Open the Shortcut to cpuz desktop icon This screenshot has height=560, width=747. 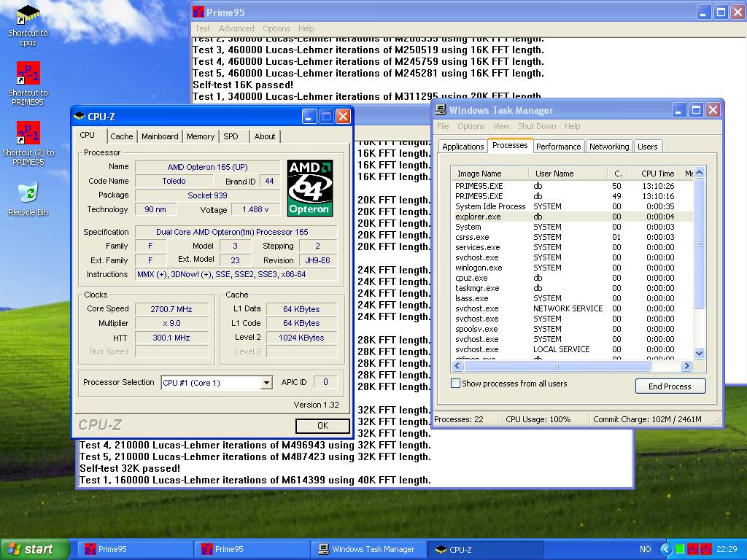pyautogui.click(x=28, y=26)
